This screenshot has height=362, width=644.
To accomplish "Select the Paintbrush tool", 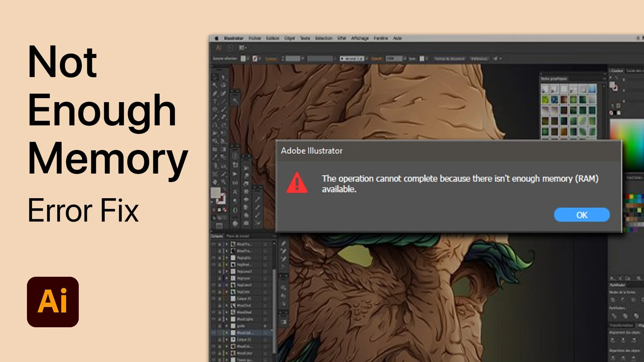I will [x=223, y=109].
